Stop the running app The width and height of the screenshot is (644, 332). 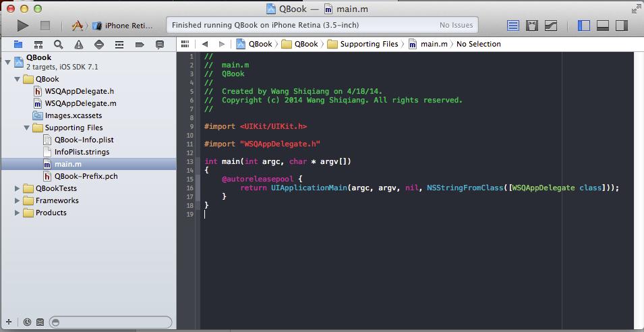click(x=45, y=26)
